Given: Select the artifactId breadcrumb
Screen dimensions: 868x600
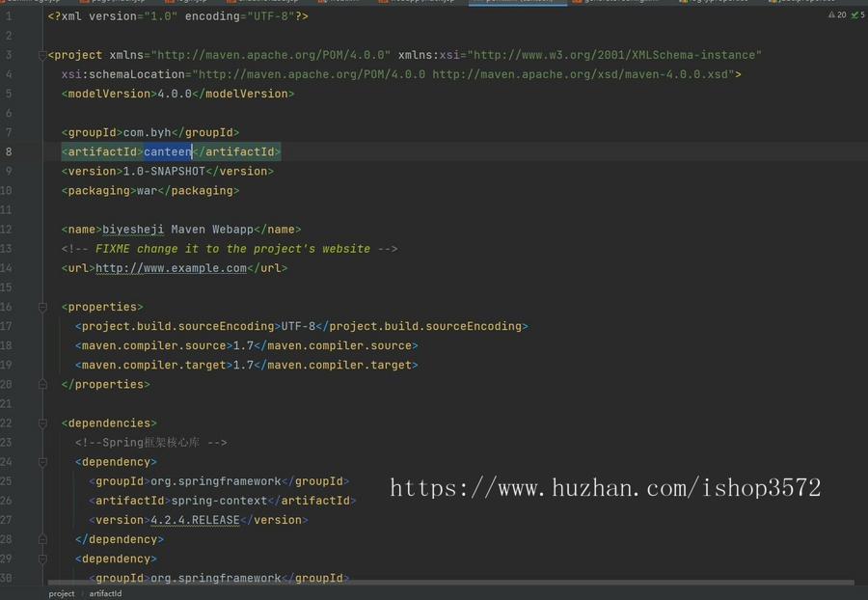Looking at the screenshot, I should coord(105,593).
